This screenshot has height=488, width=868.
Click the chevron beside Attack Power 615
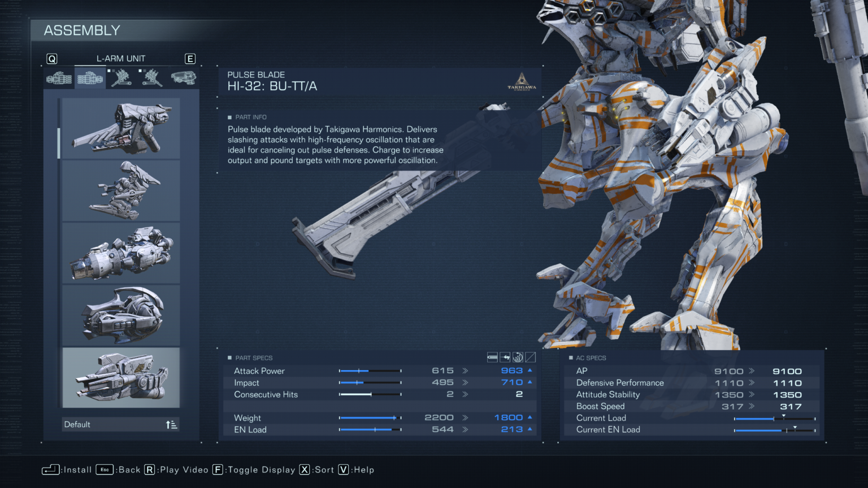coord(465,371)
